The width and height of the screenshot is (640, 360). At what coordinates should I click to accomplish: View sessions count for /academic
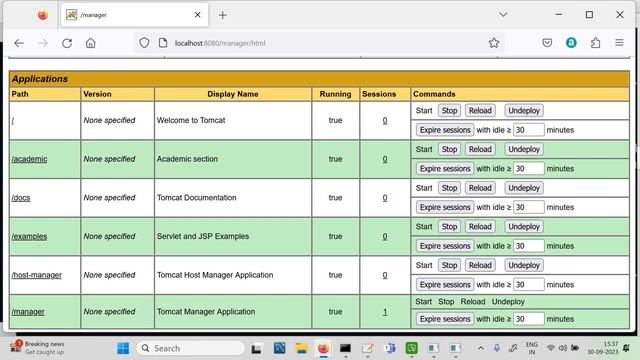click(385, 159)
